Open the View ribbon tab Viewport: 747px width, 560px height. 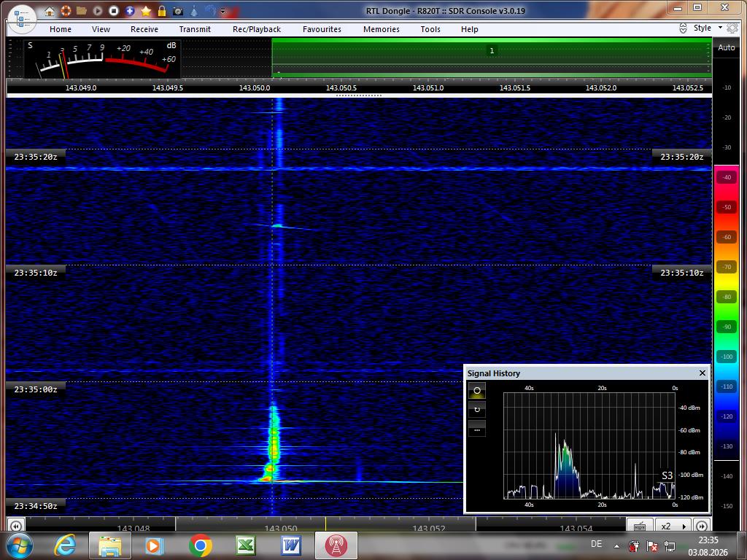tap(101, 29)
